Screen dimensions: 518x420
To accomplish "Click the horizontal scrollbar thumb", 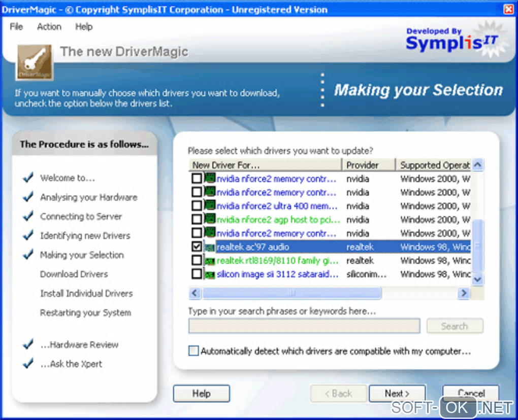I will click(292, 293).
